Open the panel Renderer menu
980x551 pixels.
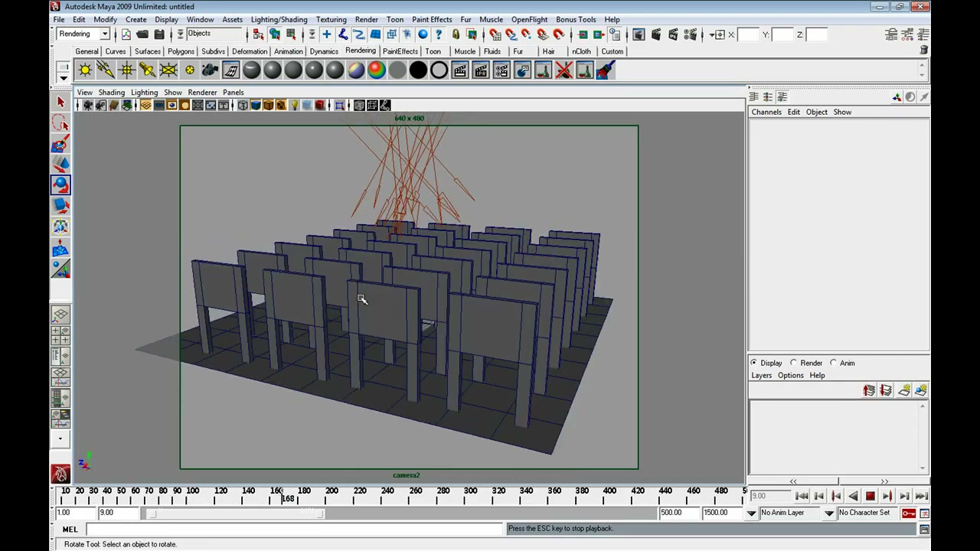coord(202,92)
